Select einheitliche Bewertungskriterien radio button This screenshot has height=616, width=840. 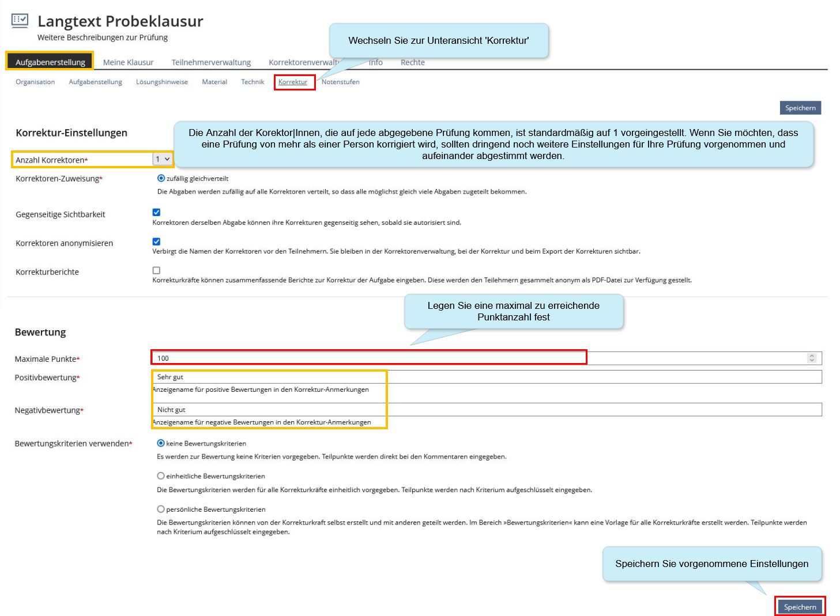[161, 476]
